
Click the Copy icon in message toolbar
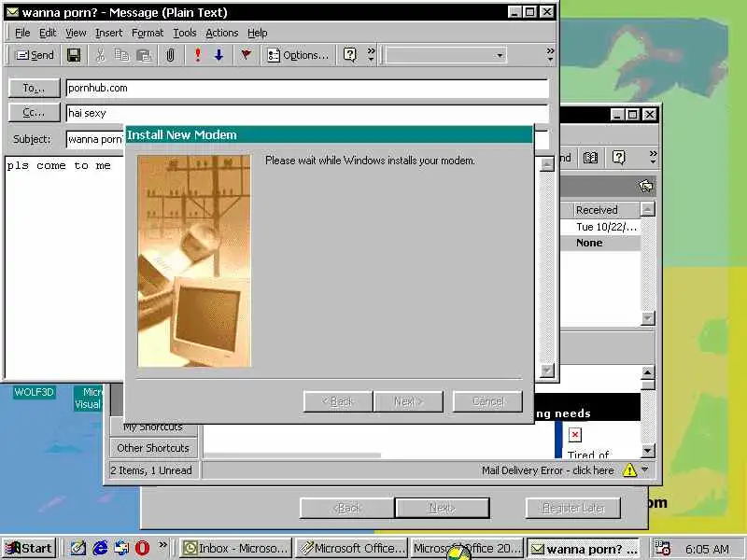[x=122, y=55]
